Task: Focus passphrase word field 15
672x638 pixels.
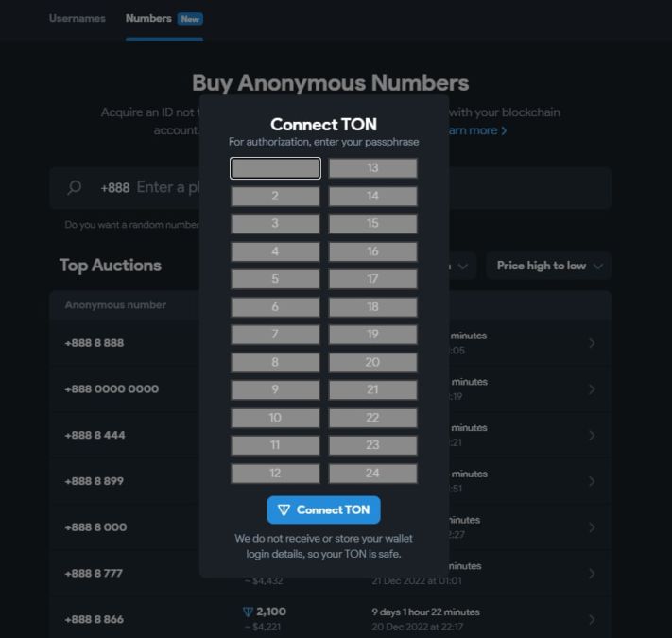Action: 372,223
